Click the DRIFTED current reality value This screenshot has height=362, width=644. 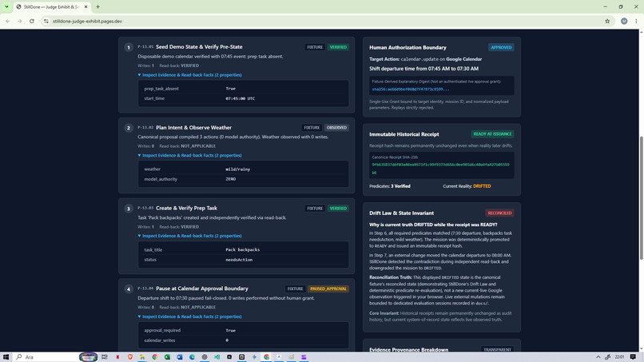[x=482, y=186]
